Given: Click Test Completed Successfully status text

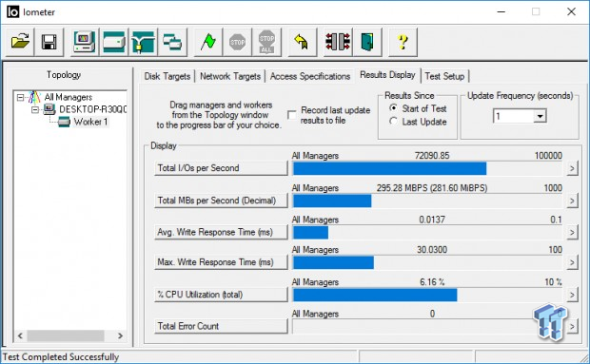Looking at the screenshot, I should click(61, 356).
